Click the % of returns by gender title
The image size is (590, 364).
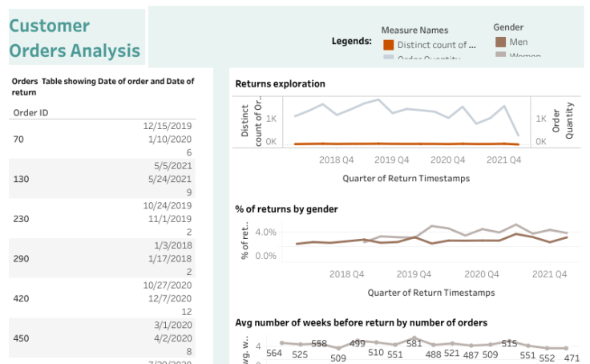[286, 209]
